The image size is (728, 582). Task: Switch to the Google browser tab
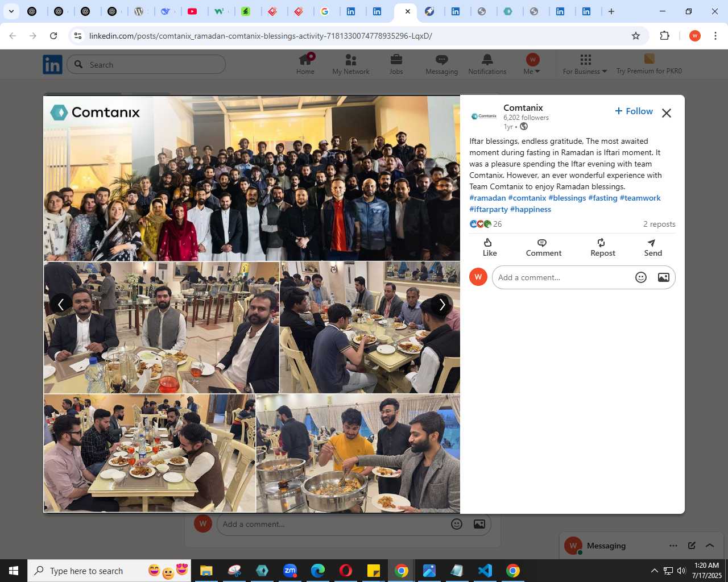click(325, 11)
